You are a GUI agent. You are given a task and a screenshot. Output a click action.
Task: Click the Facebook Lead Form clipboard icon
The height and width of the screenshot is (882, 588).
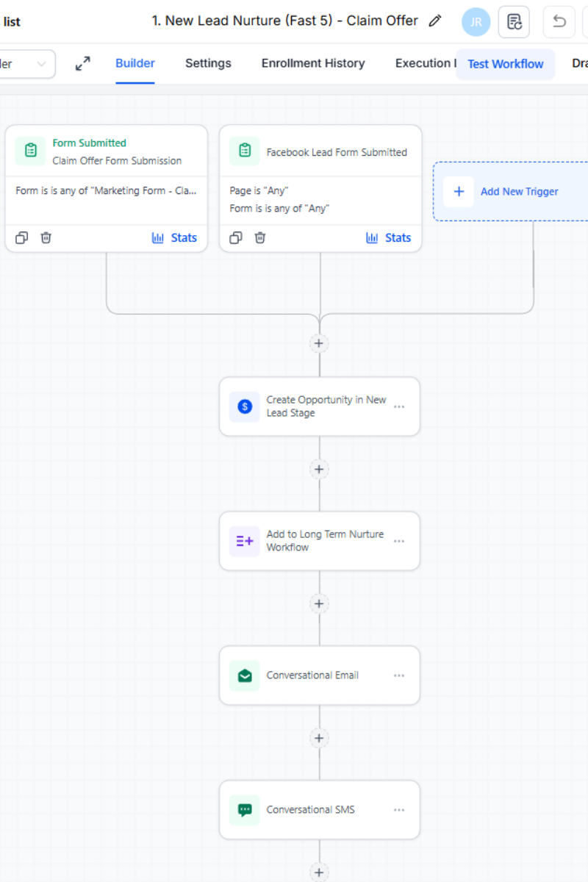(244, 151)
